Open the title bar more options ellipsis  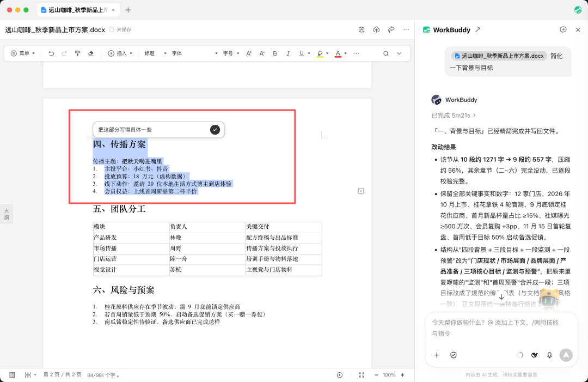pyautogui.click(x=406, y=29)
